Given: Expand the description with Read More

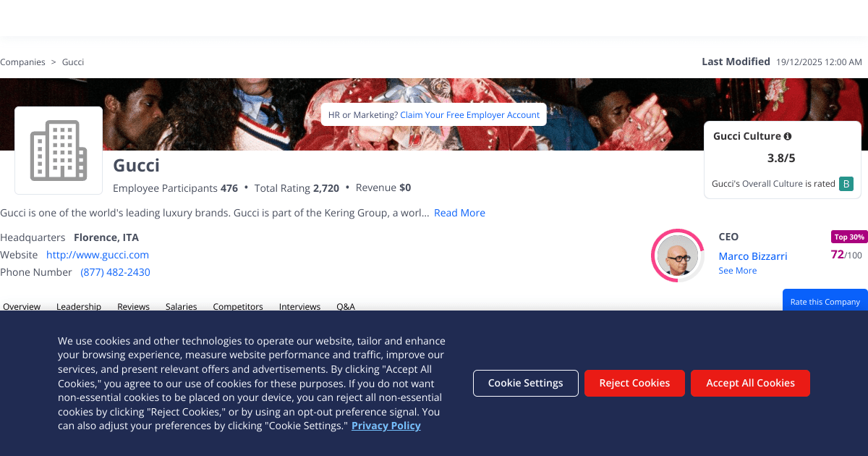Looking at the screenshot, I should 459,213.
